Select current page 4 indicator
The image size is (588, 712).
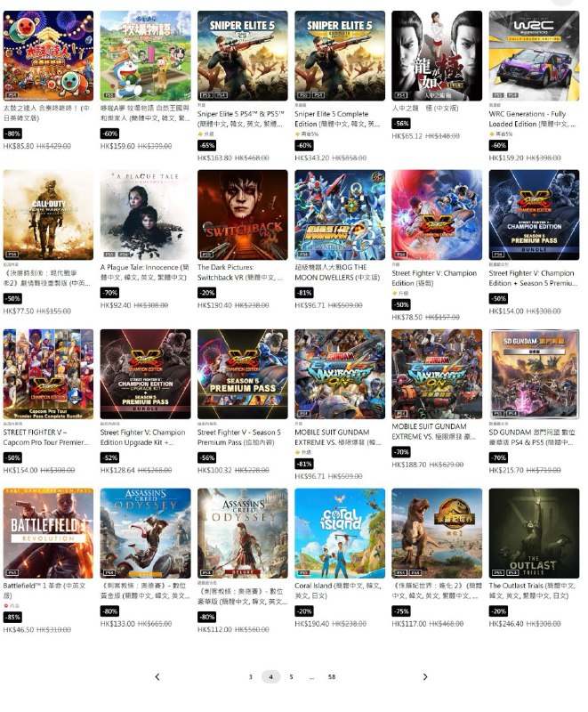270,676
